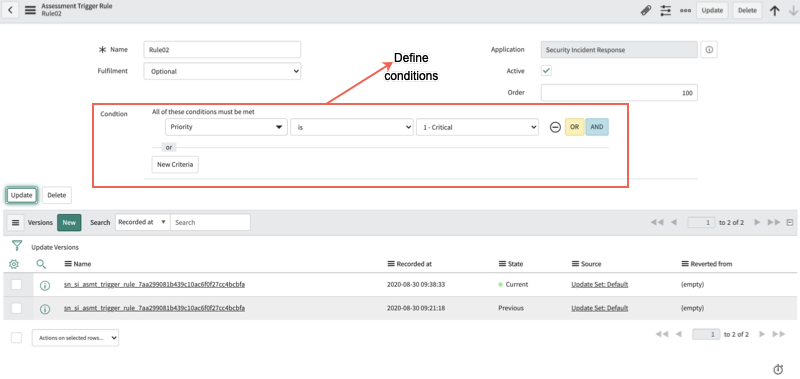Screen dimensions: 800x379
Task: Open Update Set: Default link in Previous row
Action: [599, 308]
